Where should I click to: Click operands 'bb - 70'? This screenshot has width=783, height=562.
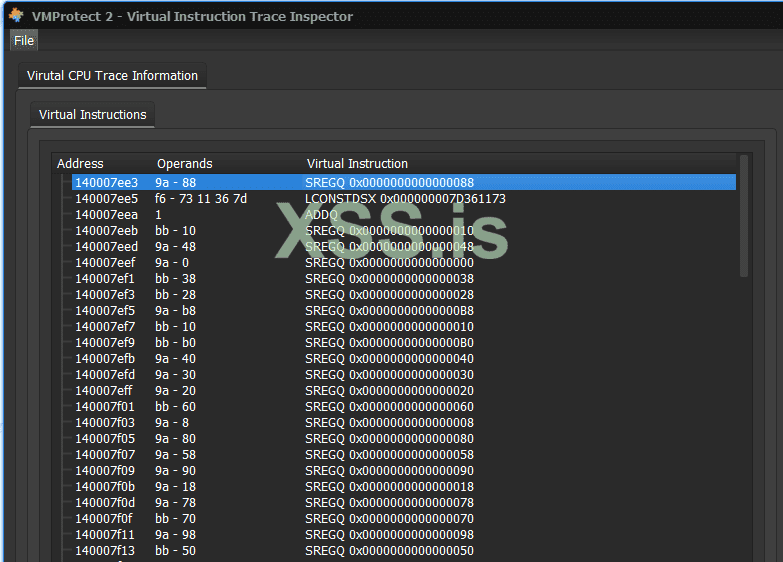tap(175, 518)
